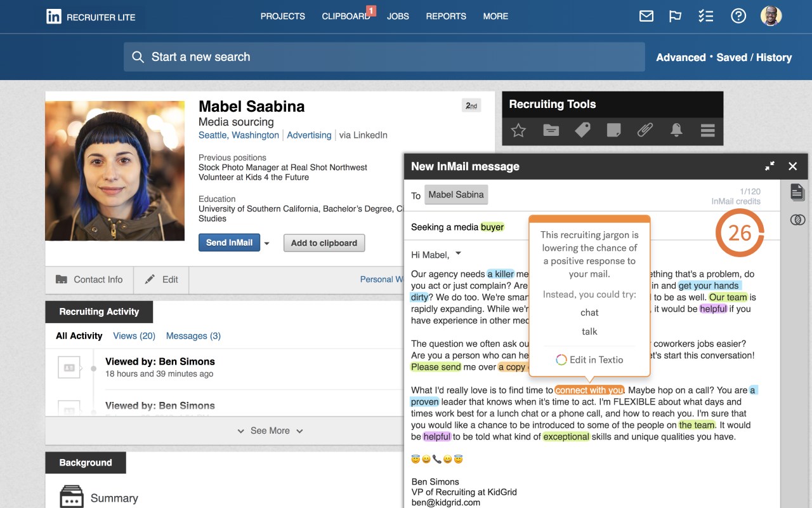Open the Projects menu
Image resolution: width=812 pixels, height=508 pixels.
[x=282, y=17]
